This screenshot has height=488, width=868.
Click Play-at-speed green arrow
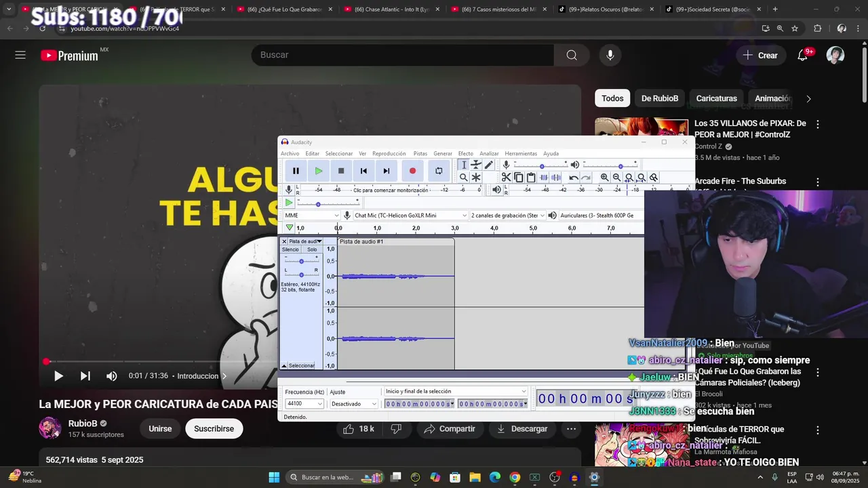pos(289,203)
